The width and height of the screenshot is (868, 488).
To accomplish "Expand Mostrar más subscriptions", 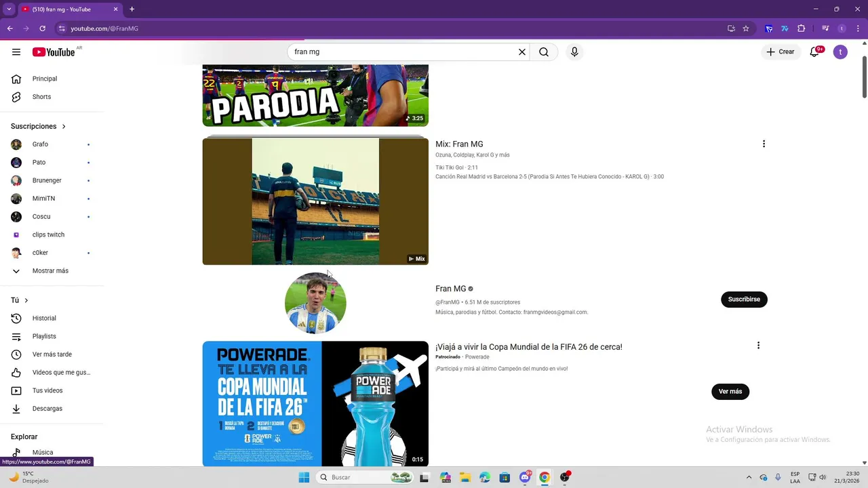I will 52,271.
